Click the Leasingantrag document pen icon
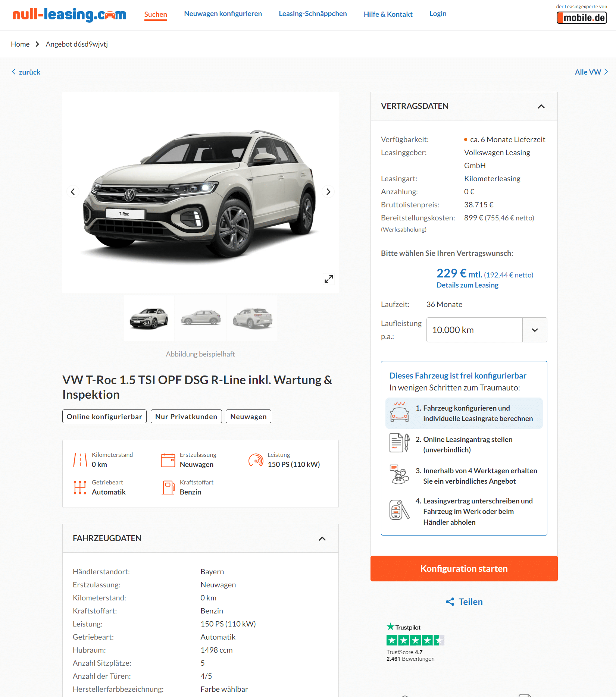Image resolution: width=616 pixels, height=697 pixels. click(x=400, y=443)
